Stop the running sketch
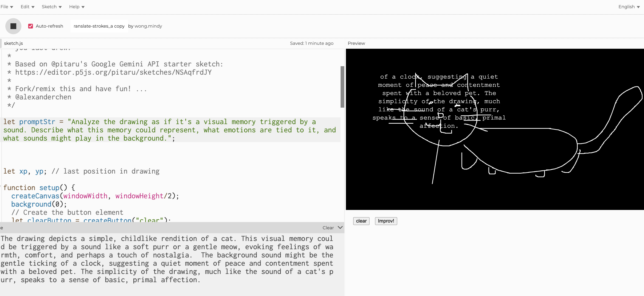 (x=13, y=26)
